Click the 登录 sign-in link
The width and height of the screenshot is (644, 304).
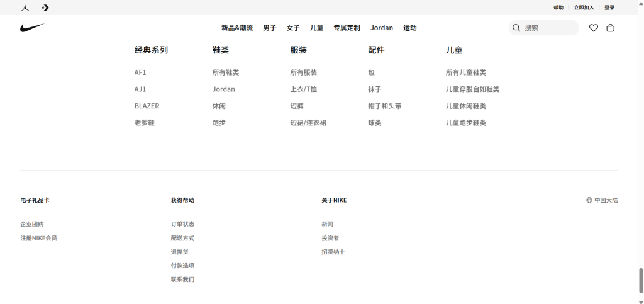click(609, 8)
